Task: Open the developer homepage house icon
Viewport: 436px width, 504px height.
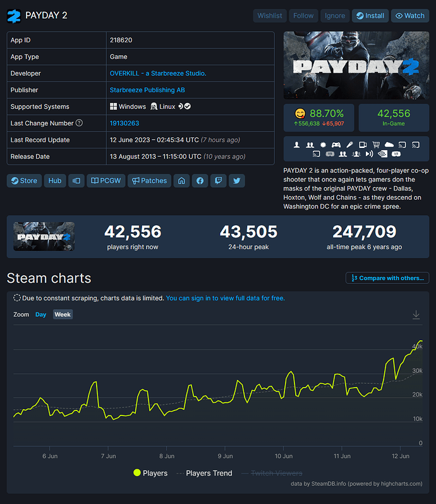Action: click(x=181, y=181)
